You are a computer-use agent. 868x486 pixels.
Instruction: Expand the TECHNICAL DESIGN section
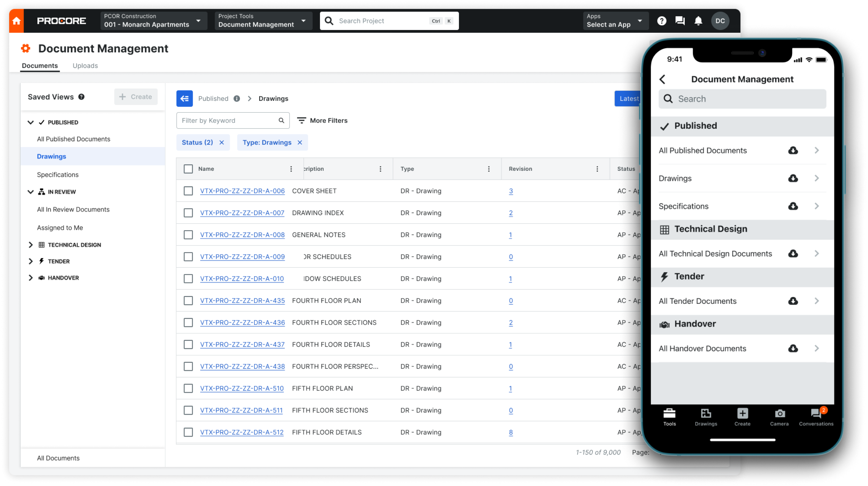[31, 245]
